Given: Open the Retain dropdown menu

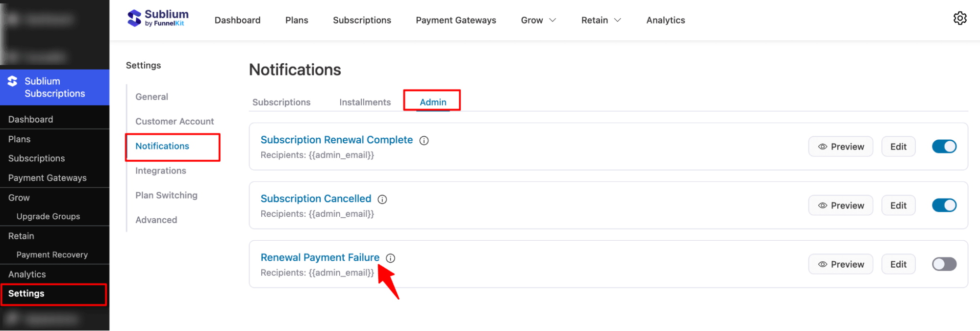Looking at the screenshot, I should click(x=601, y=20).
